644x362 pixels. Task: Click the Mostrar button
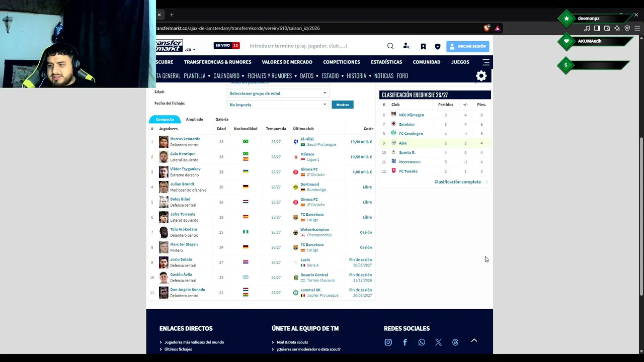click(x=343, y=105)
